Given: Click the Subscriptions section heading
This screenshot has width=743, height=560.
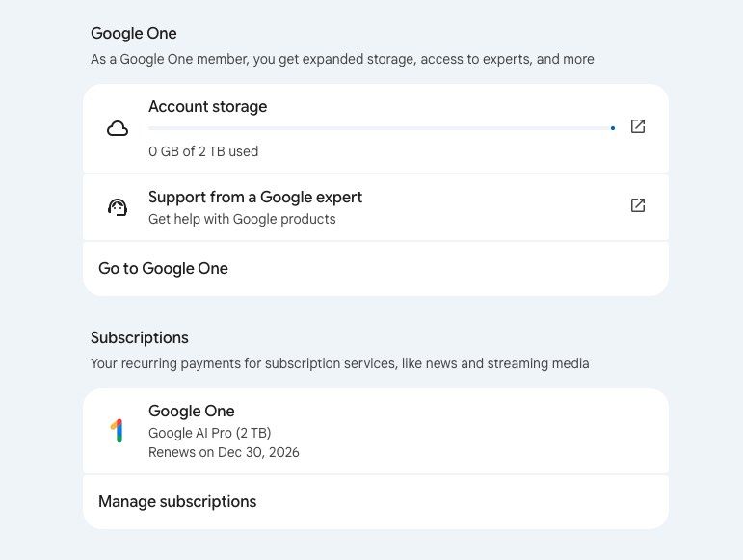Looking at the screenshot, I should pos(140,338).
